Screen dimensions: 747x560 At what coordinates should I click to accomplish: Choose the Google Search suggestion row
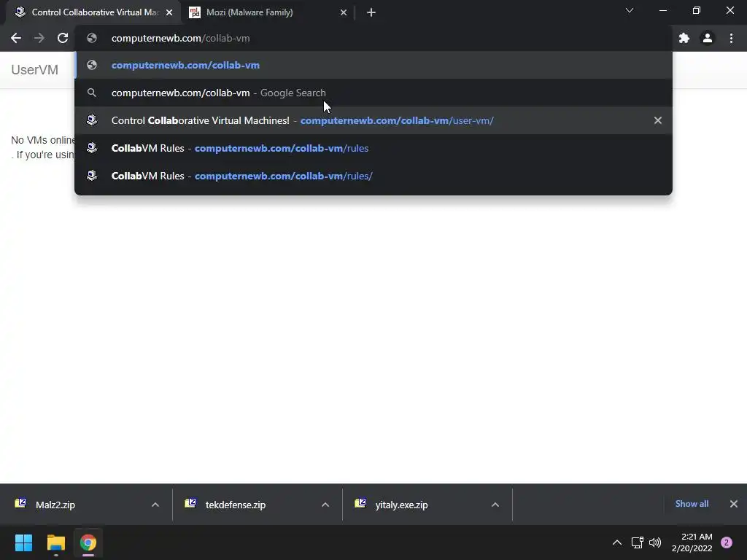pyautogui.click(x=373, y=93)
